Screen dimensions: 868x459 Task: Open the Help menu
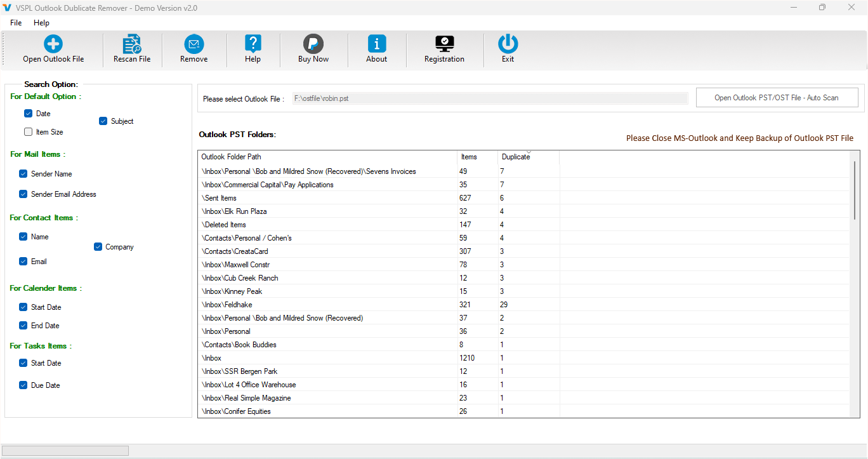coord(42,23)
